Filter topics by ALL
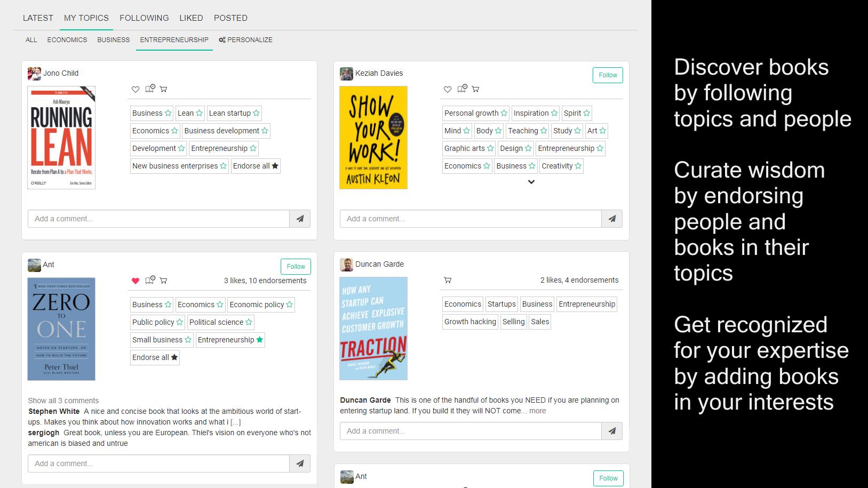The height and width of the screenshot is (488, 868). (31, 40)
